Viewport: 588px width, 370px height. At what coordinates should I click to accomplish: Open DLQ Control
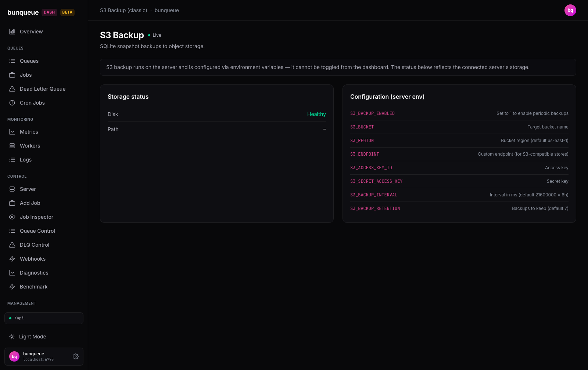coord(44,245)
